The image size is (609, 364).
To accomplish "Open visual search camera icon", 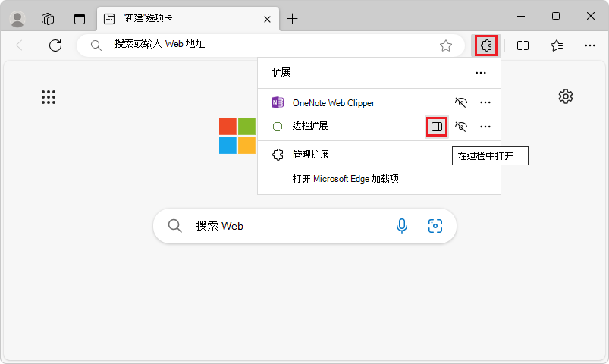I will 435,226.
